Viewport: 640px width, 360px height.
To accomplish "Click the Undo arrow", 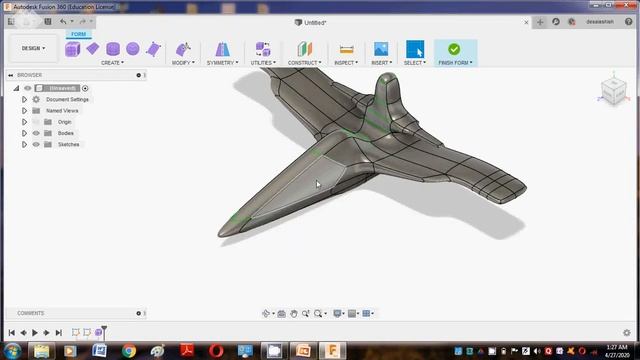I will pyautogui.click(x=63, y=22).
